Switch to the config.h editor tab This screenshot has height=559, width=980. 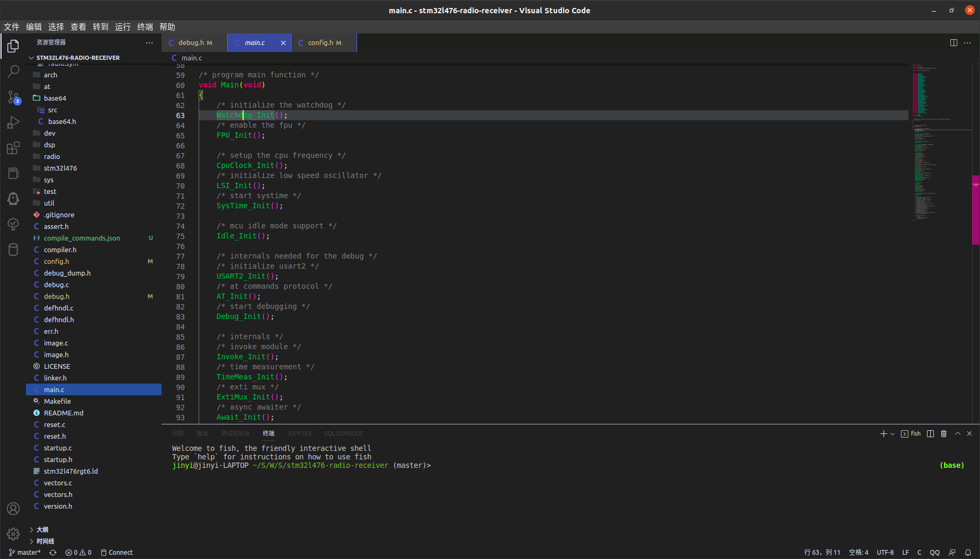tap(320, 43)
